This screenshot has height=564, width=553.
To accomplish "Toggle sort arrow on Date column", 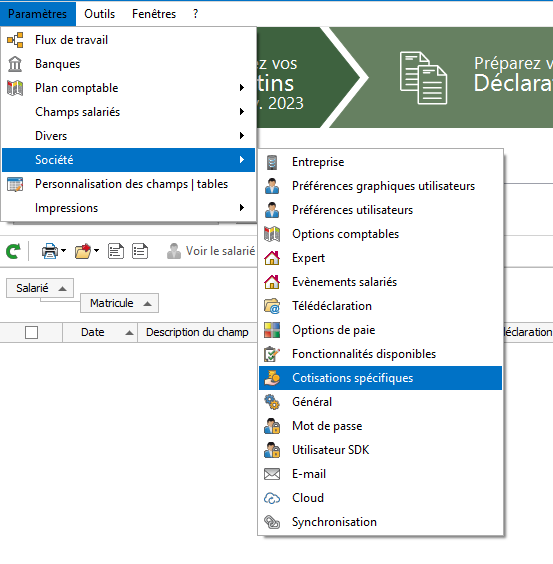I will pyautogui.click(x=130, y=333).
